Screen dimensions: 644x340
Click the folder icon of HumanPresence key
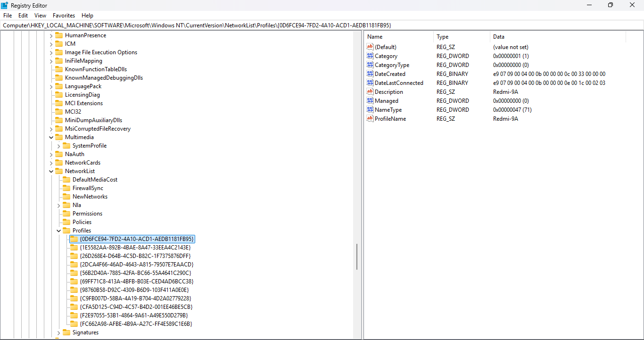click(59, 35)
